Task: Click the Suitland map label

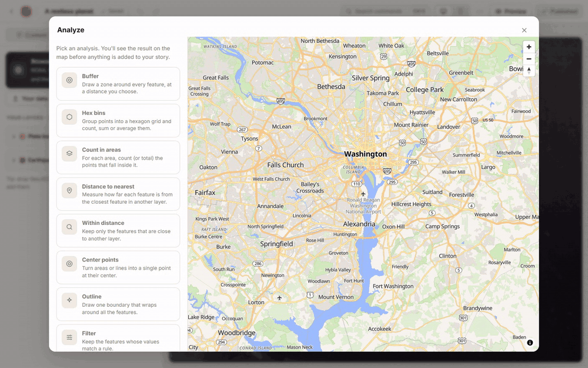Action: 432,192
